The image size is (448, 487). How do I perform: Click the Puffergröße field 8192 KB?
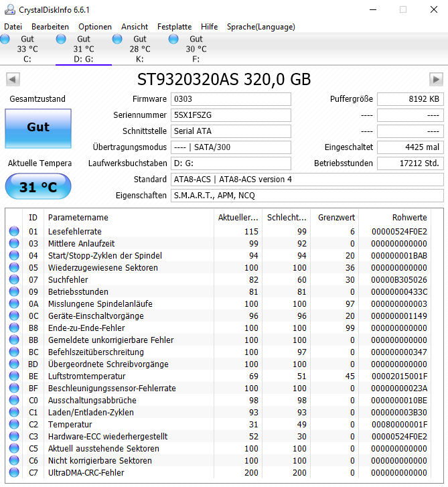click(410, 99)
